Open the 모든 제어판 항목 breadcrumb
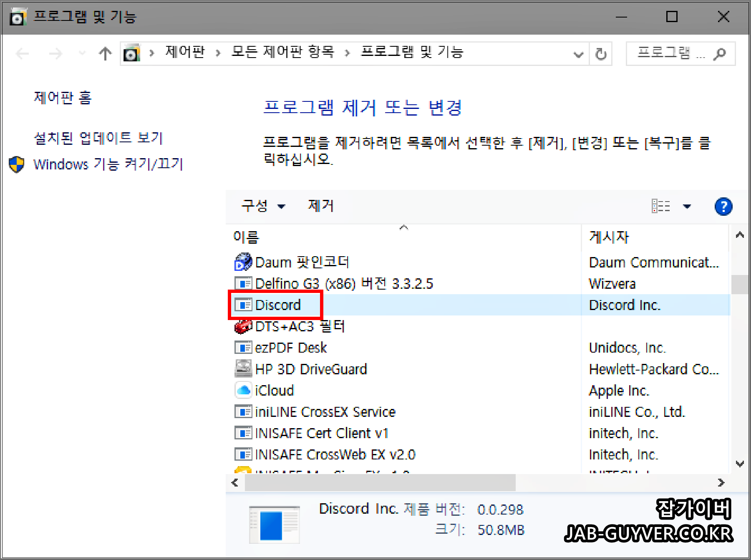The height and width of the screenshot is (560, 751). (283, 52)
